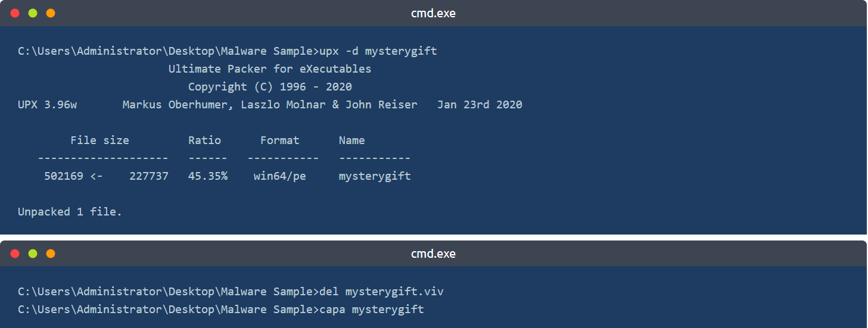Click the 'del mysterygift.viv' command text

[381, 292]
